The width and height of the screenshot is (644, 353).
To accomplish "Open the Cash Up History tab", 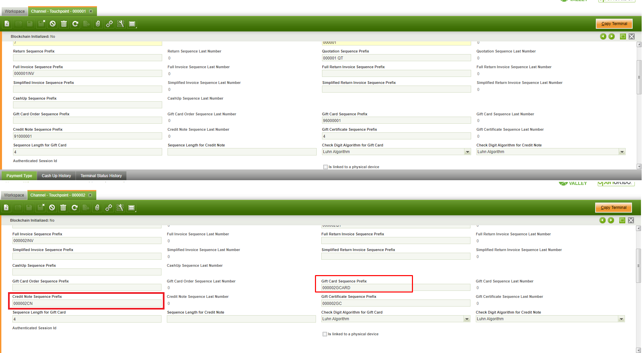I will click(57, 176).
